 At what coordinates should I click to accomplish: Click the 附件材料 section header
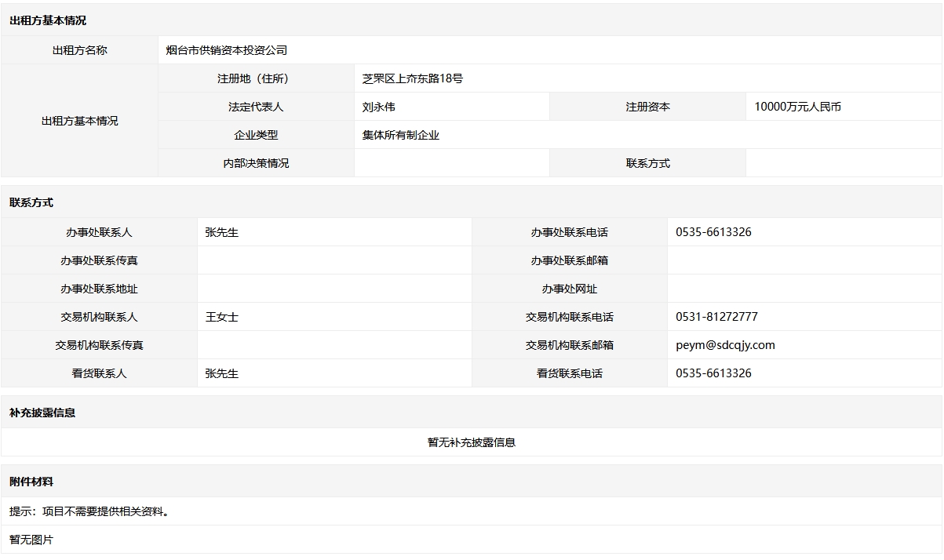pyautogui.click(x=31, y=482)
